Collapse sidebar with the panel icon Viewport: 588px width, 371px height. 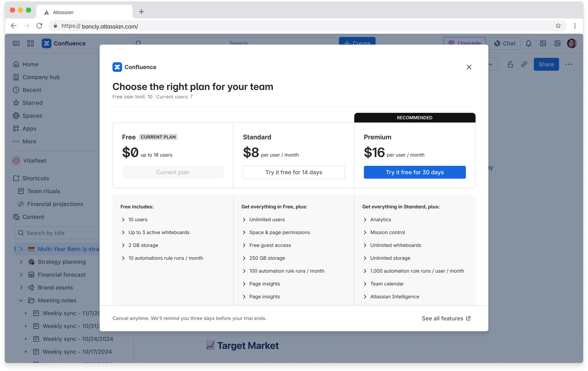(16, 43)
